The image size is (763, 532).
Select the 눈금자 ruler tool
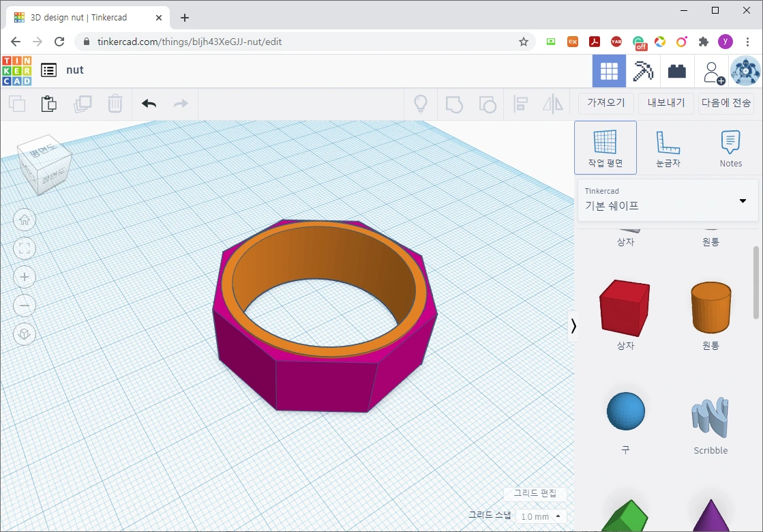pyautogui.click(x=668, y=147)
